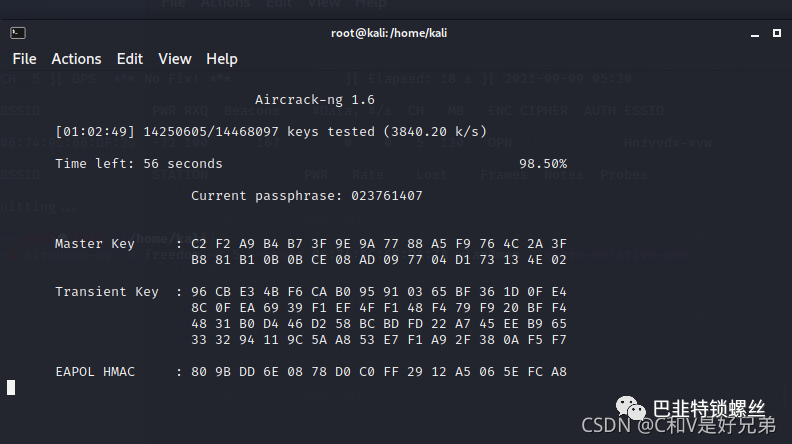Click the Transient Key label
Viewport: 792px width, 444px height.
(x=107, y=292)
